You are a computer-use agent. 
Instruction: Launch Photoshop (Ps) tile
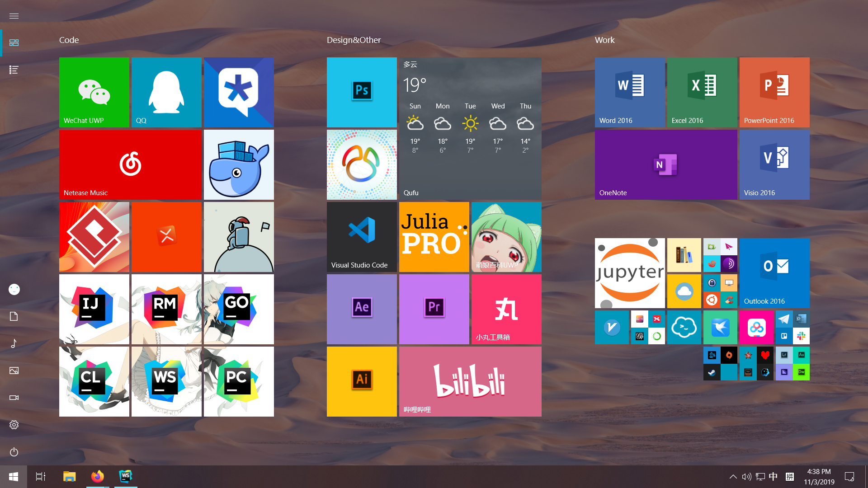pyautogui.click(x=362, y=92)
